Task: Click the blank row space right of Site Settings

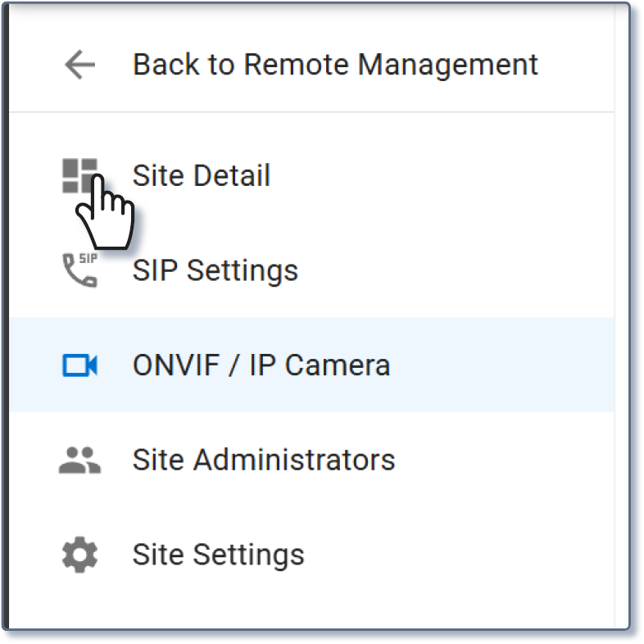Action: [x=459, y=556]
